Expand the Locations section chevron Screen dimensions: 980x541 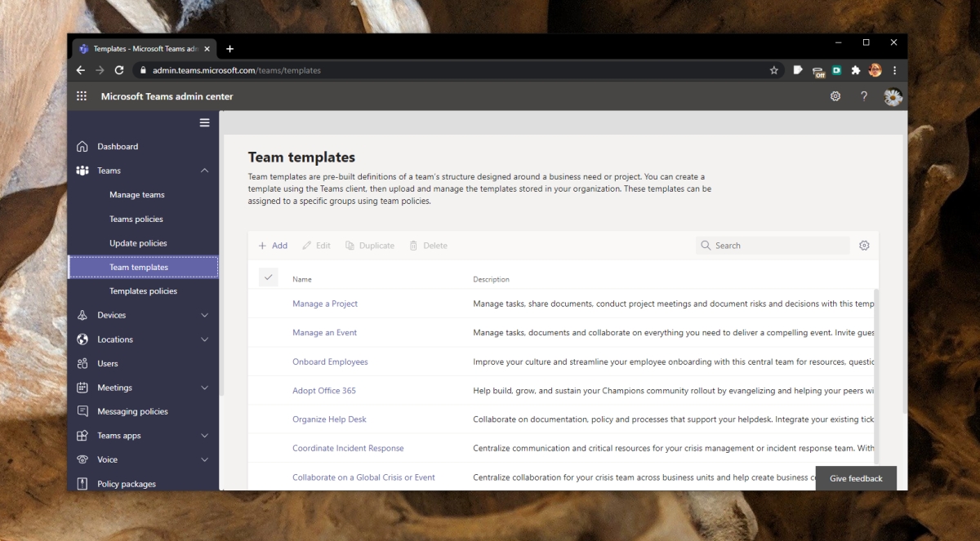pyautogui.click(x=204, y=339)
